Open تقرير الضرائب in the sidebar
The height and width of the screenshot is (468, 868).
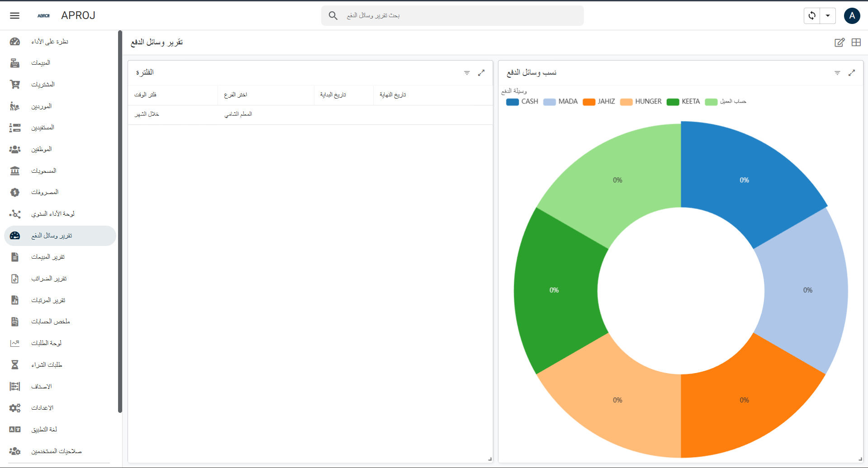[49, 279]
